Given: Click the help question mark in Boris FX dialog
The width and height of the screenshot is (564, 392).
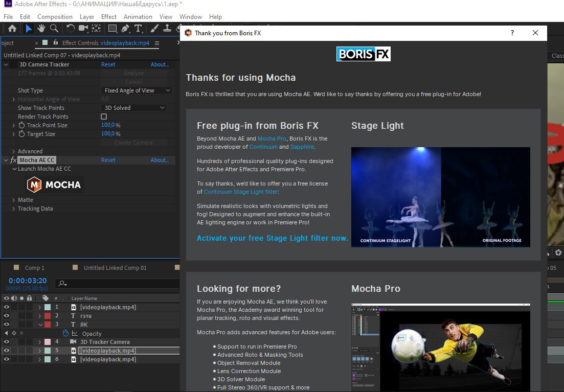Looking at the screenshot, I should click(512, 33).
